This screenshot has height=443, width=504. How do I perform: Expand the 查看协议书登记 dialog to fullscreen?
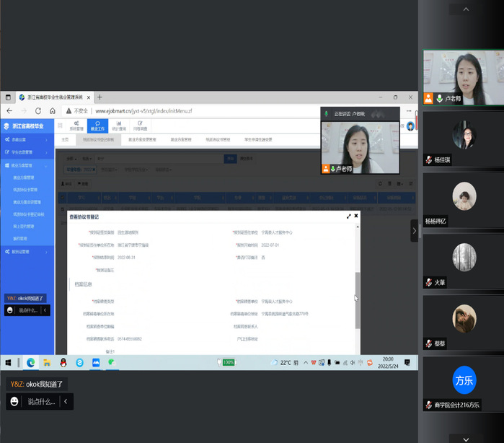tap(349, 216)
